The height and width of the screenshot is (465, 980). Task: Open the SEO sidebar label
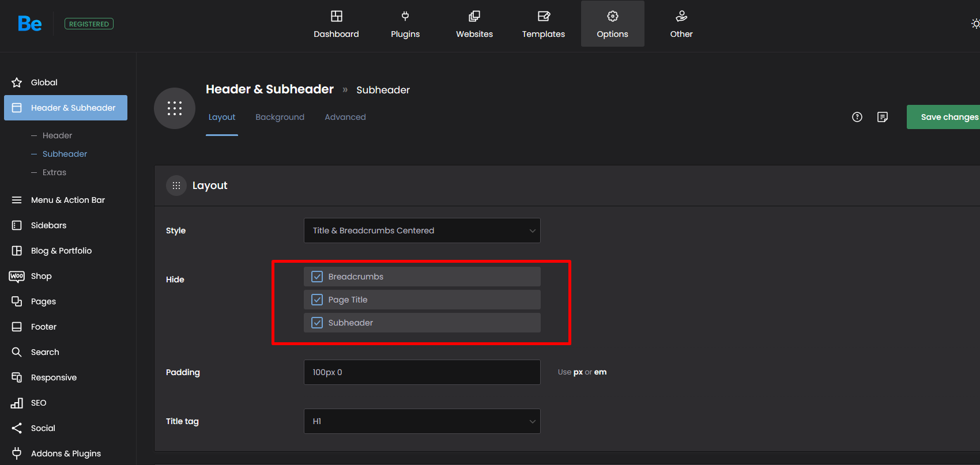39,403
